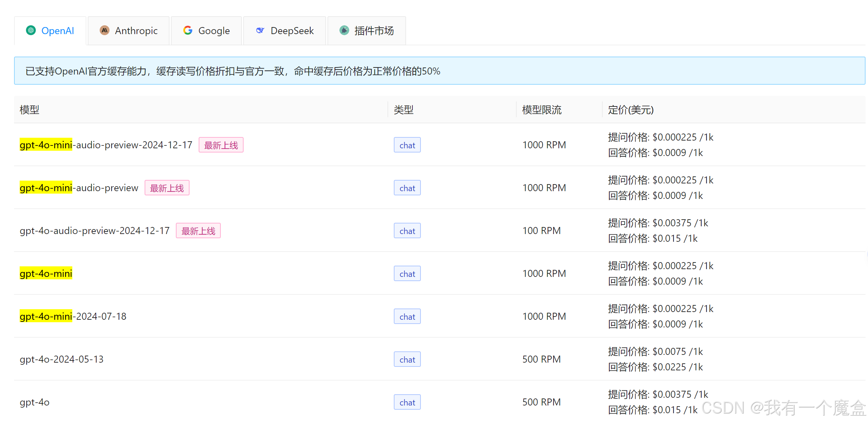Switch to the Anthropic tab
868x422 pixels.
136,31
